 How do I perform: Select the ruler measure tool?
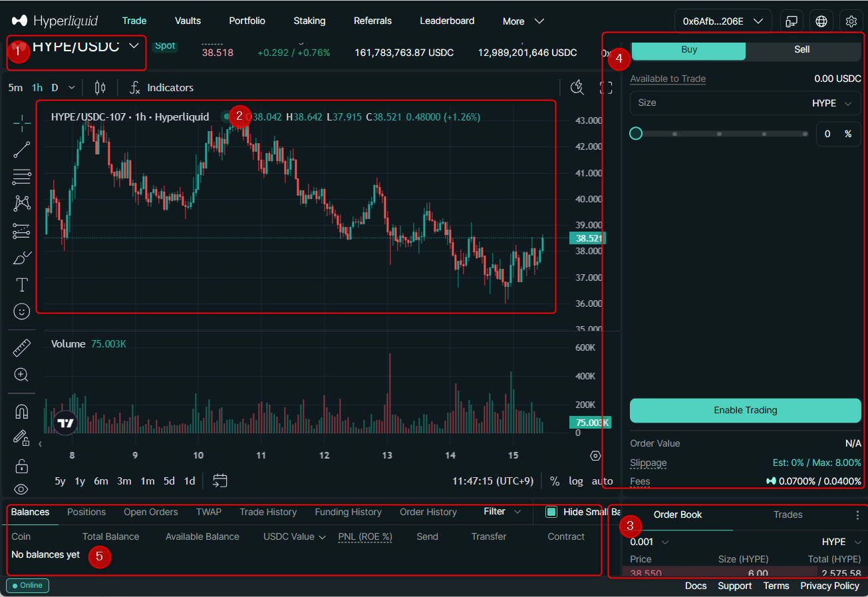point(21,347)
